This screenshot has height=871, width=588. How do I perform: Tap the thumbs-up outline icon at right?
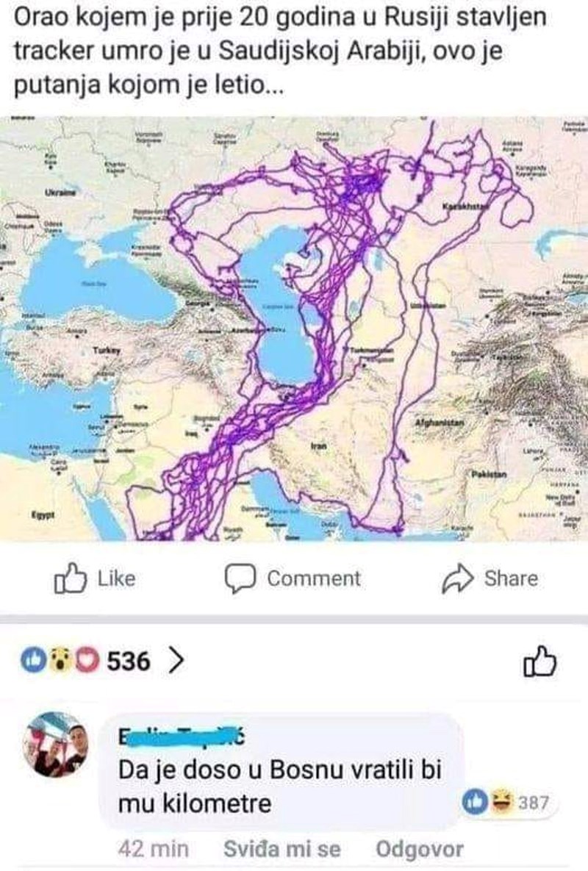click(x=539, y=662)
